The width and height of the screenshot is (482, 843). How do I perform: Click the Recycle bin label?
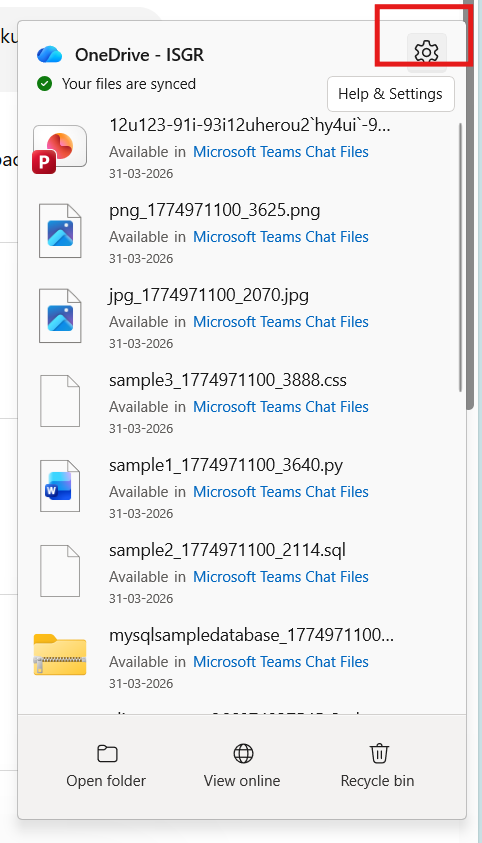click(377, 781)
